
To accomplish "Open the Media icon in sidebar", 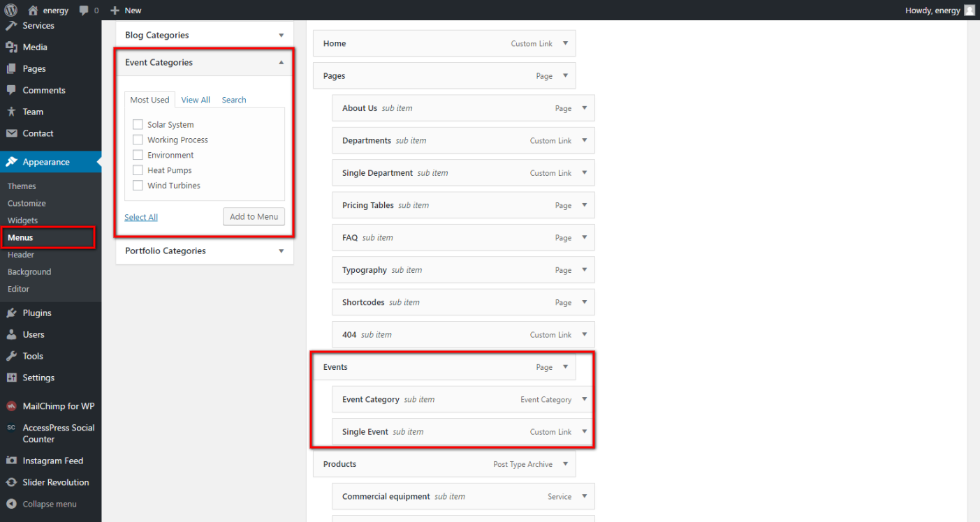I will pos(11,47).
